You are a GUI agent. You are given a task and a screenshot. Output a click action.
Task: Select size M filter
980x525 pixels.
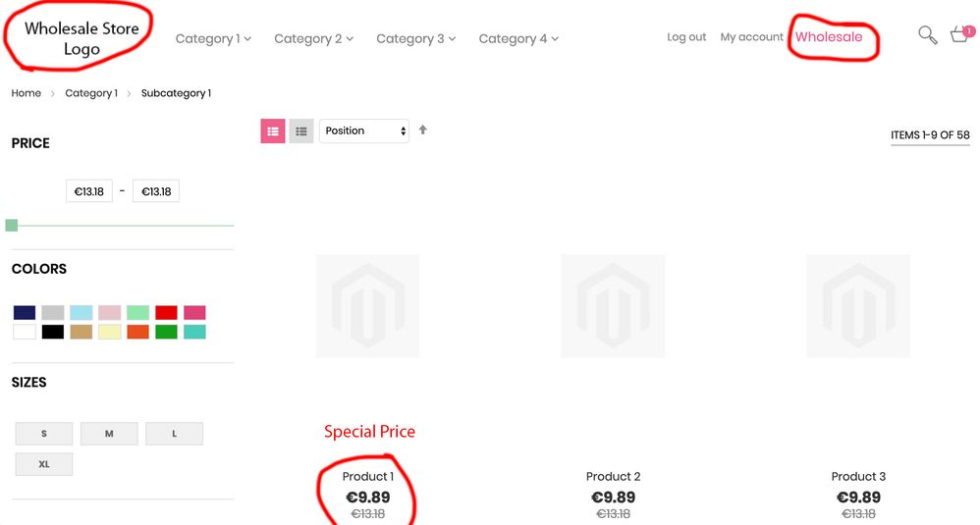[x=109, y=434]
